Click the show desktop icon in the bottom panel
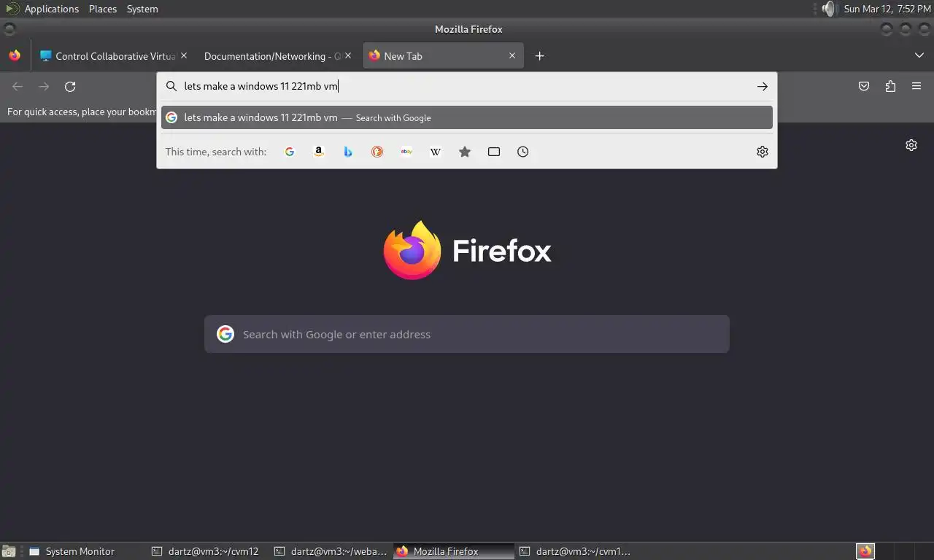The image size is (934, 560). [9, 551]
